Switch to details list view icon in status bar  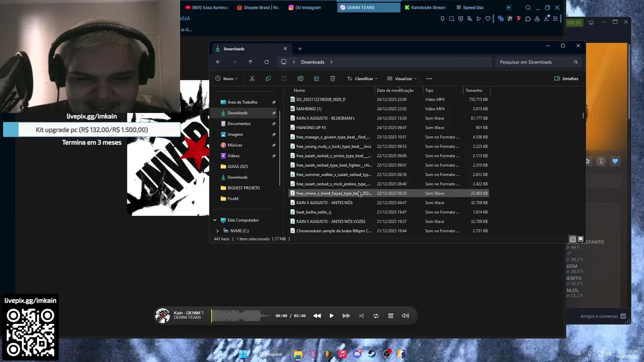pyautogui.click(x=573, y=239)
